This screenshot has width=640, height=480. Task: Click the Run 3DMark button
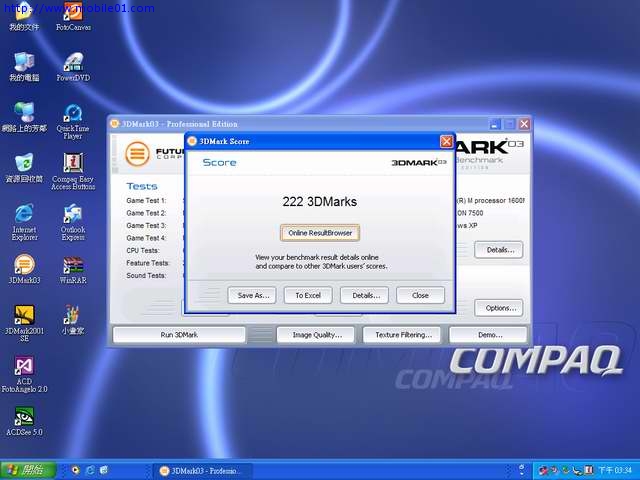(x=179, y=335)
